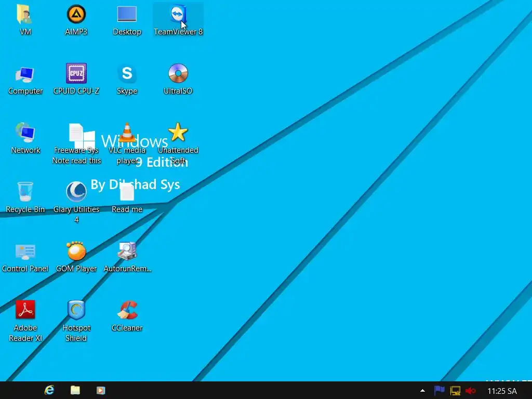Open File Explorer from the taskbar

(x=75, y=390)
